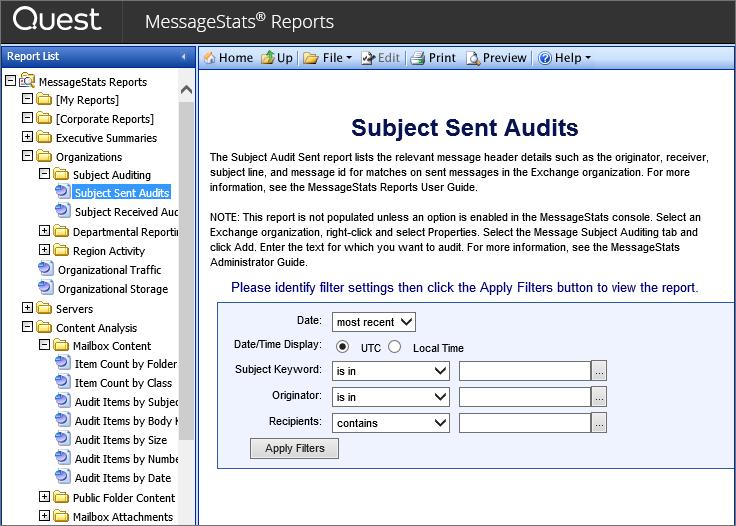Select the Local Time radio button
Viewport: 736px width, 526px height.
coord(394,347)
